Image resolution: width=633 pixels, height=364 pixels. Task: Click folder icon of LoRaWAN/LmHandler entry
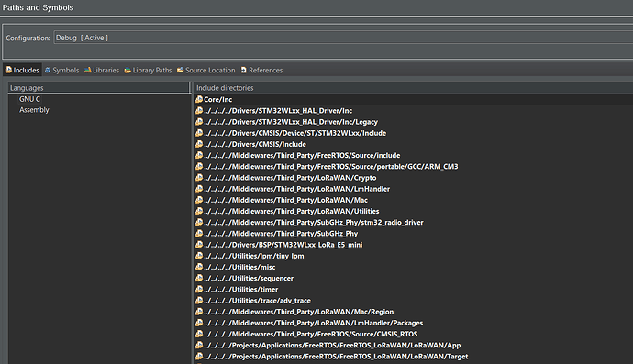[199, 189]
